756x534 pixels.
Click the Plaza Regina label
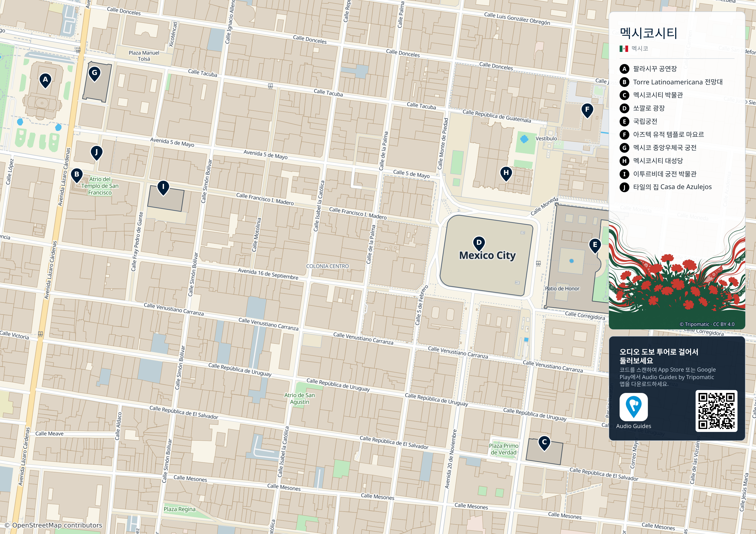click(x=180, y=509)
